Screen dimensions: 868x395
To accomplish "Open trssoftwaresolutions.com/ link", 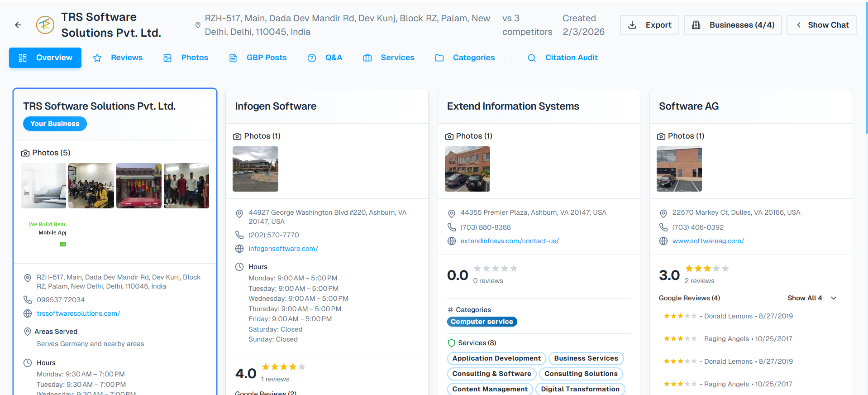I will [x=78, y=313].
